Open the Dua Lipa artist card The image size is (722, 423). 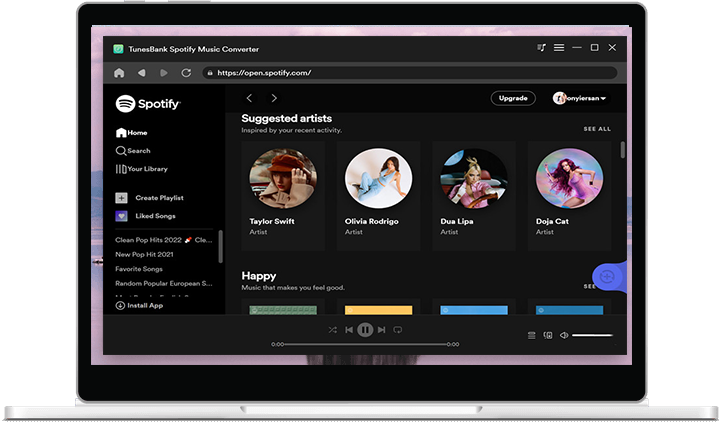pos(474,196)
